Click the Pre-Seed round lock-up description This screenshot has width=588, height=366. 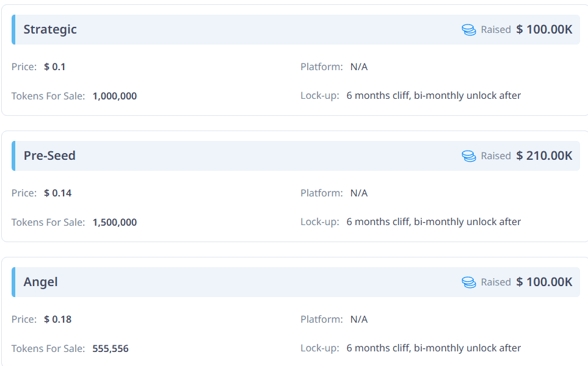point(434,221)
